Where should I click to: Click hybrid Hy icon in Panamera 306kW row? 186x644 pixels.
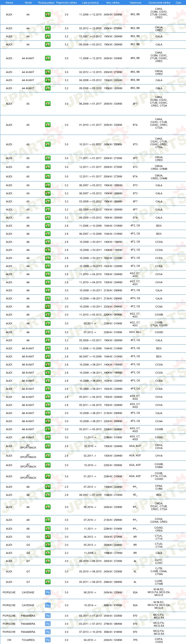point(48,632)
